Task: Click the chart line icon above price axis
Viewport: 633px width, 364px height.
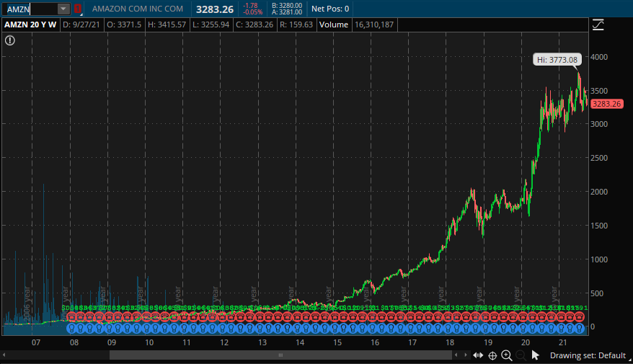Action: coord(598,25)
